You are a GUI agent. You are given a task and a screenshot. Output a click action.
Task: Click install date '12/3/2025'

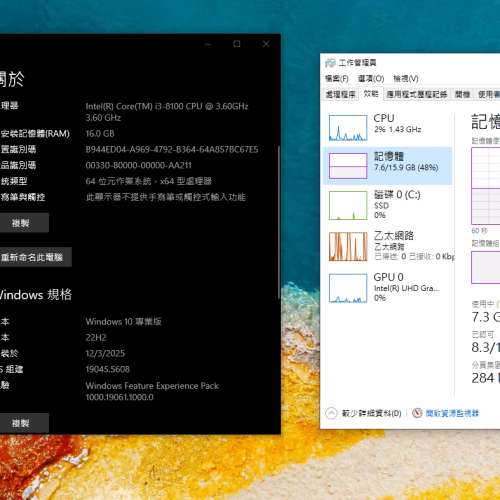click(x=105, y=353)
